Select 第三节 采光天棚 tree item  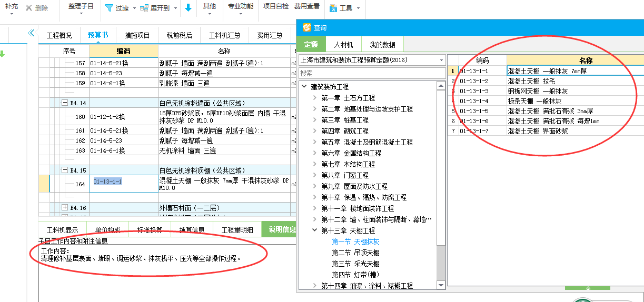(x=355, y=264)
